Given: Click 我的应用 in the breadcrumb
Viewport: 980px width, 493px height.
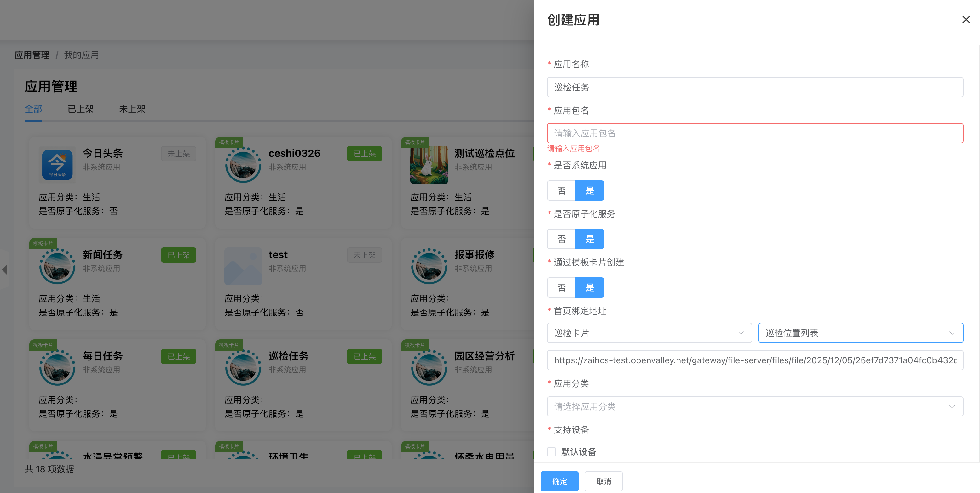Looking at the screenshot, I should 81,55.
